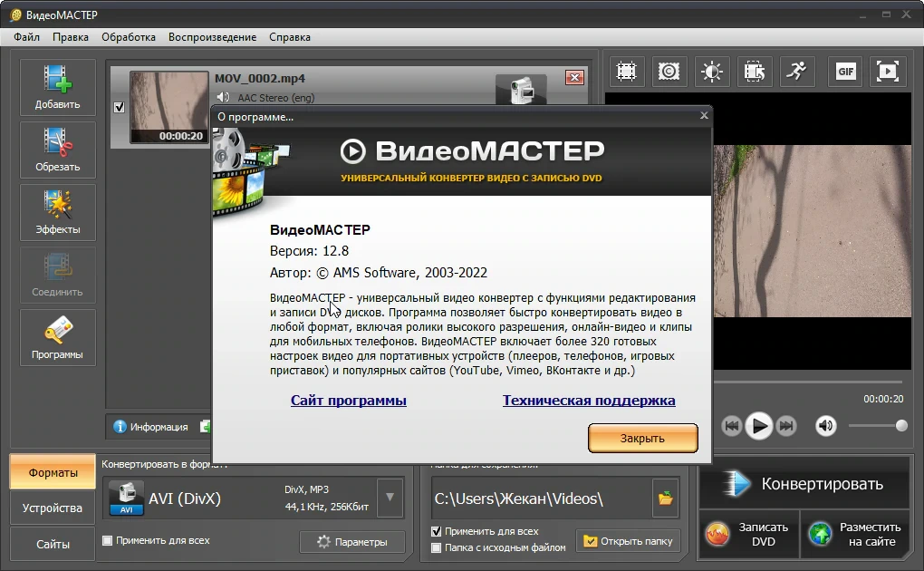
Task: Select the crop frame tool icon
Action: (626, 72)
